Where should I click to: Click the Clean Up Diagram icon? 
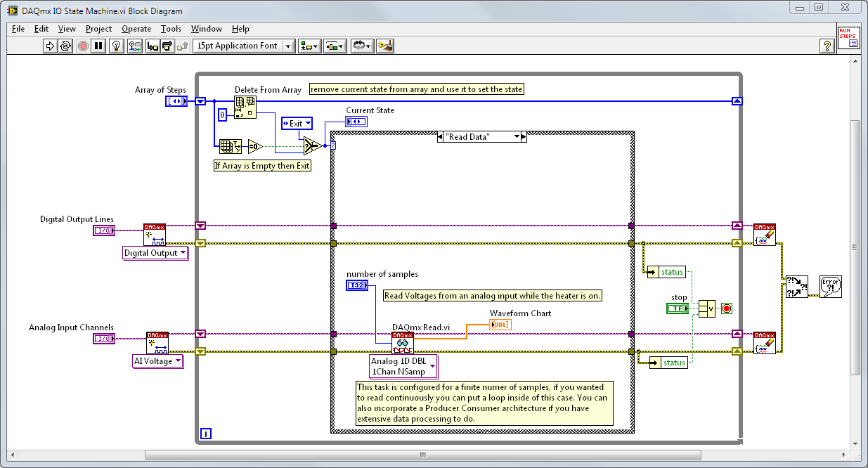click(384, 46)
